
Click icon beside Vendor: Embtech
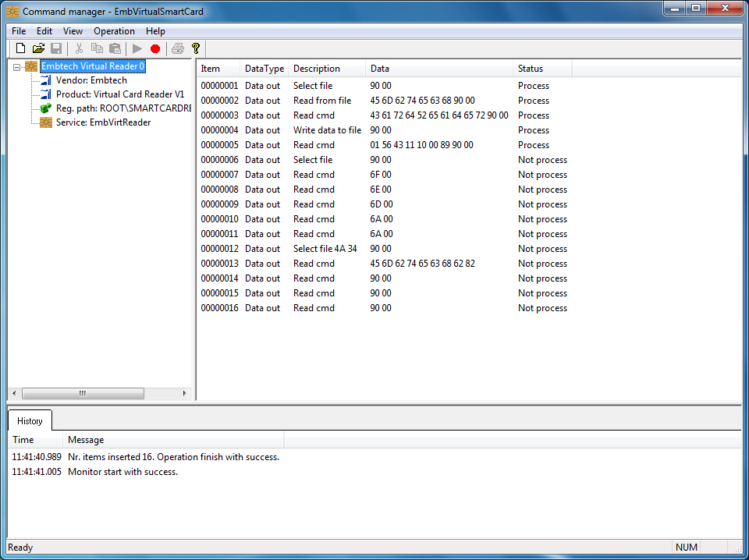pyautogui.click(x=46, y=80)
